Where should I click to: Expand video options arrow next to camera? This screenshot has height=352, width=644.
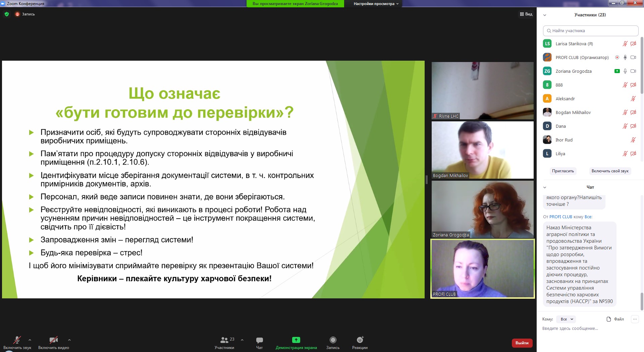[x=69, y=340]
